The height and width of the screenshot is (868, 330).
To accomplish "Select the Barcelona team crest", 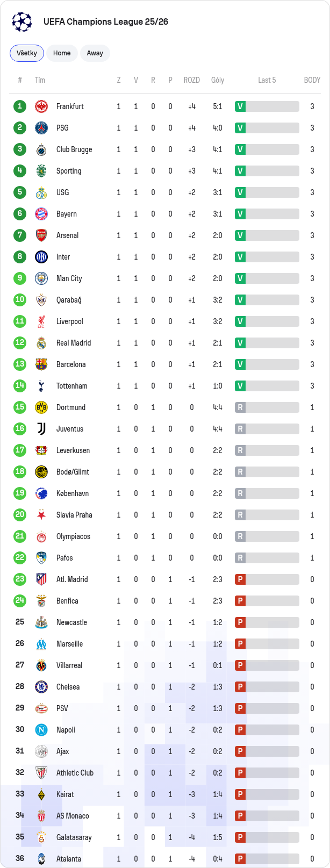I will pos(41,364).
